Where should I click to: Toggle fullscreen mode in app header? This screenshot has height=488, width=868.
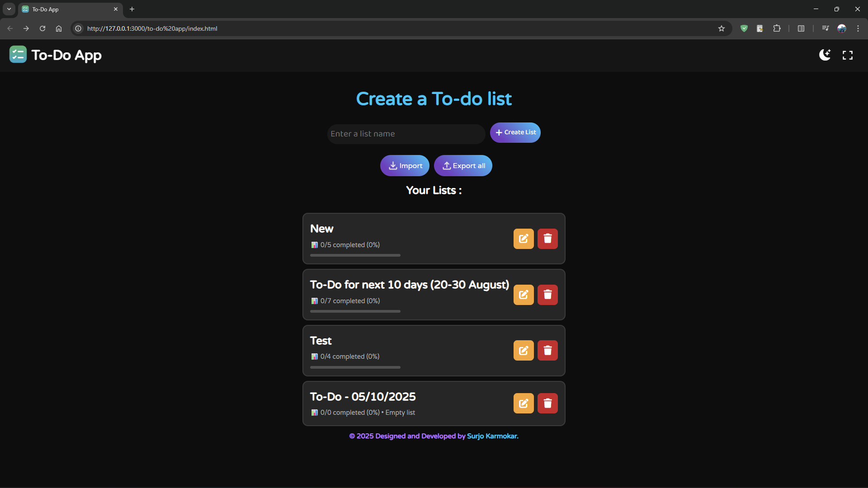[x=848, y=55]
